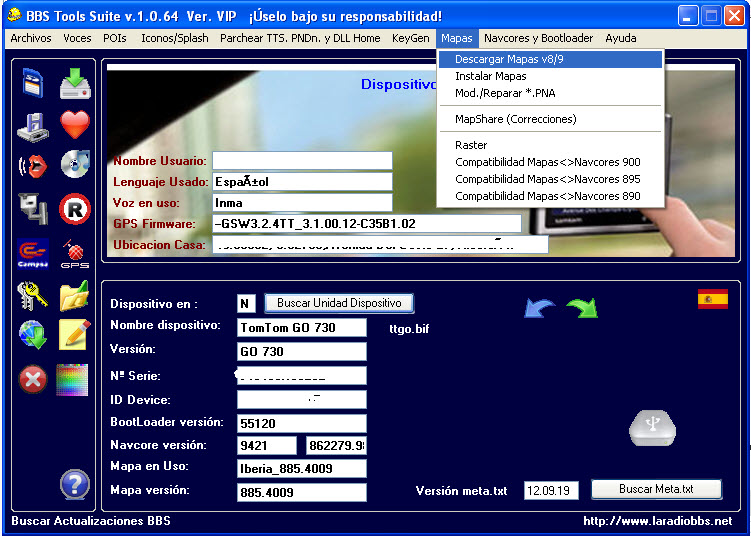Click the blue question mark help icon
The width and height of the screenshot is (751, 536).
coord(75,485)
